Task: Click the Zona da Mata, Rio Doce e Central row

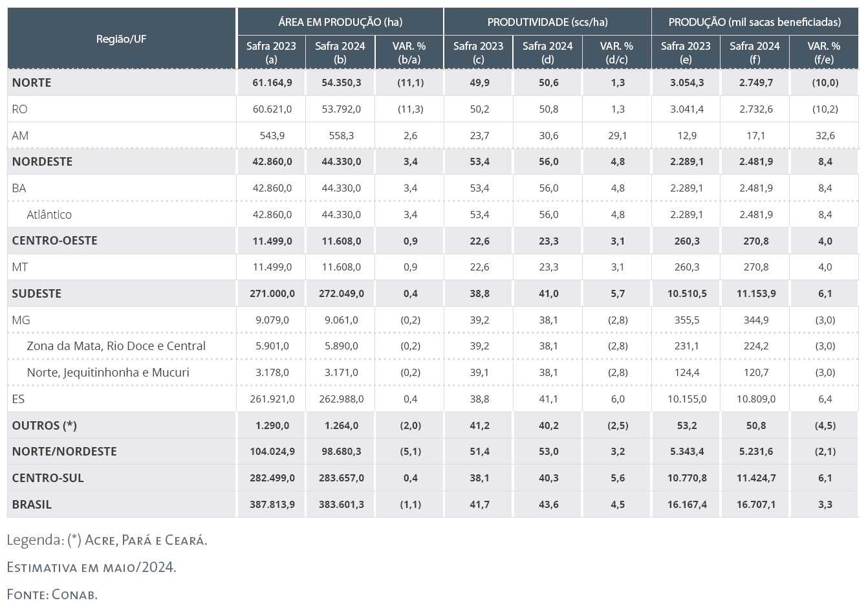Action: (116, 346)
